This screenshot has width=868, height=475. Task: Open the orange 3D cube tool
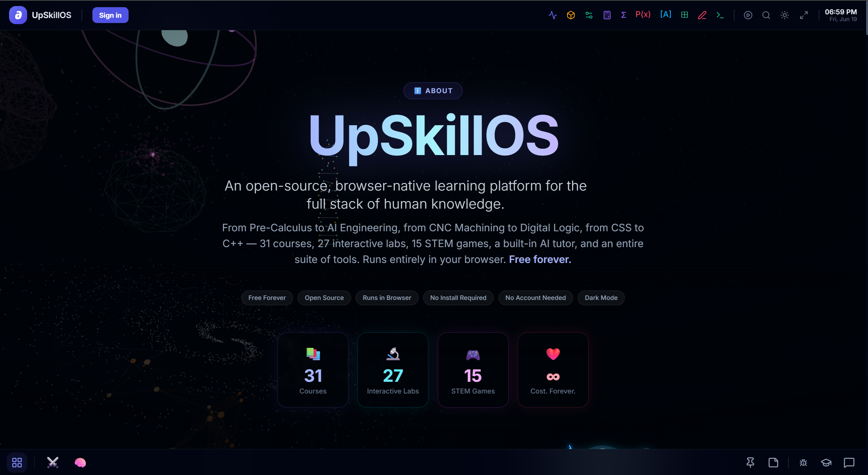click(571, 15)
